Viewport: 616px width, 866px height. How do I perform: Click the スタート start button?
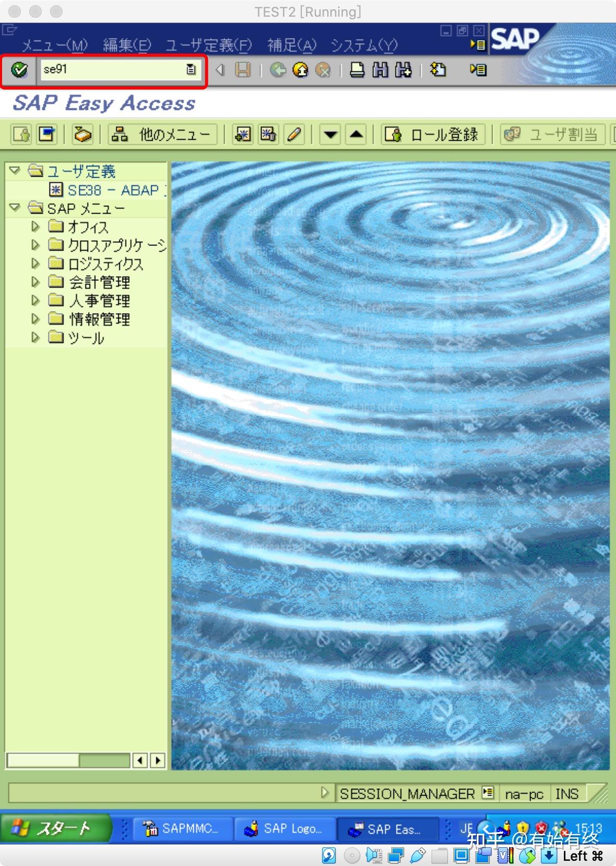tap(55, 828)
